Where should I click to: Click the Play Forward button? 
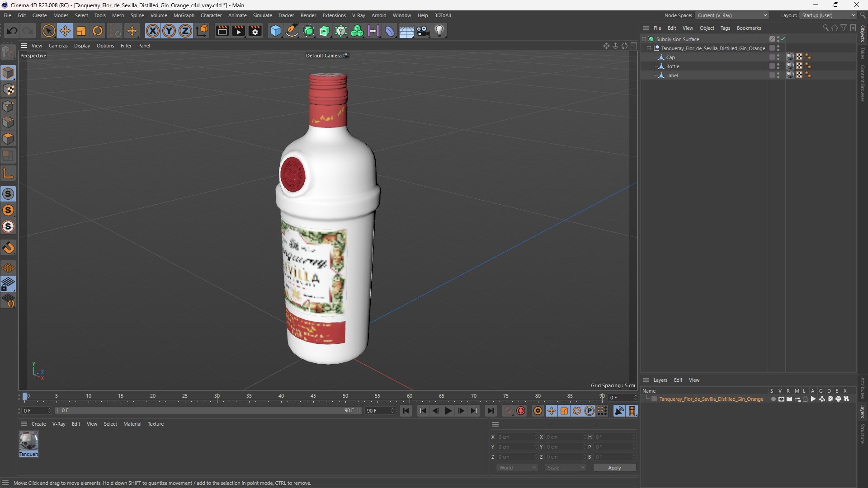(x=448, y=411)
